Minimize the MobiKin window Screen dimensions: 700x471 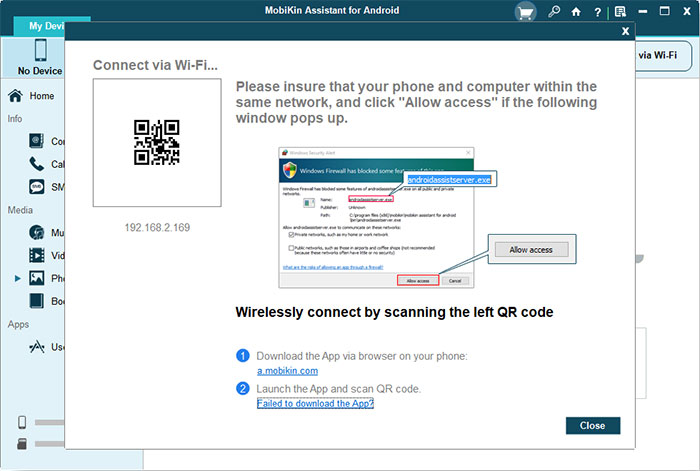click(643, 12)
